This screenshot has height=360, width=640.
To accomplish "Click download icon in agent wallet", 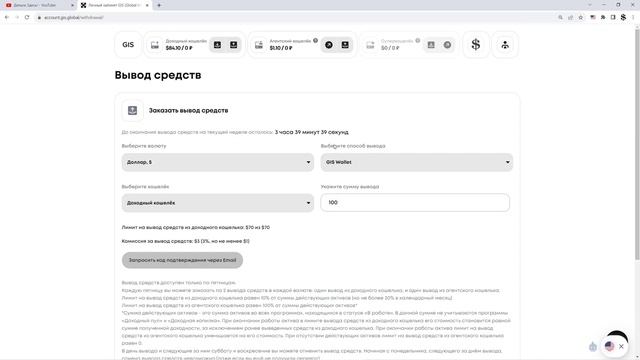I will (x=345, y=45).
